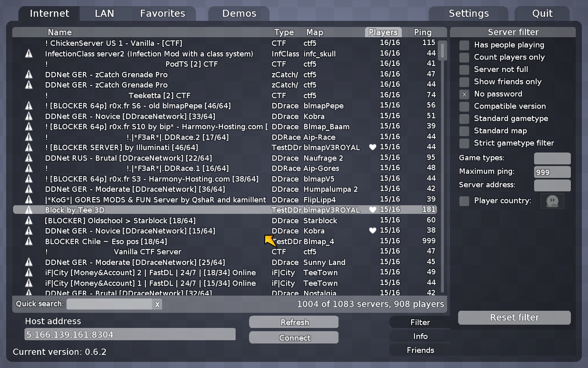Sort the list by the Map column
The image size is (588, 368).
(315, 32)
